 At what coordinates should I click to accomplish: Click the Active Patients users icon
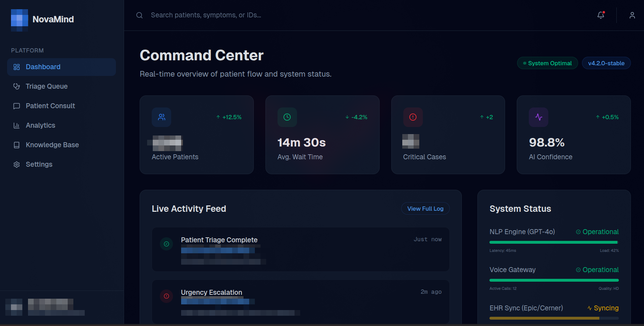click(162, 117)
